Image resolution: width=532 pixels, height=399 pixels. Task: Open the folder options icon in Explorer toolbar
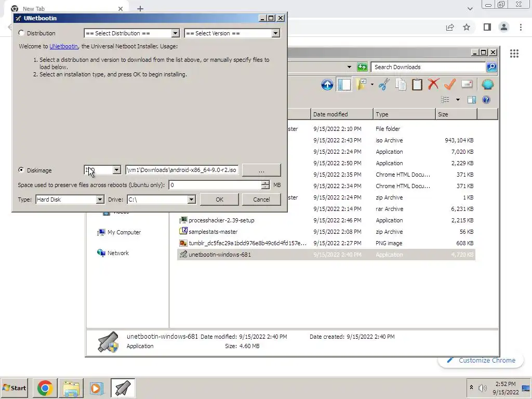click(x=361, y=85)
